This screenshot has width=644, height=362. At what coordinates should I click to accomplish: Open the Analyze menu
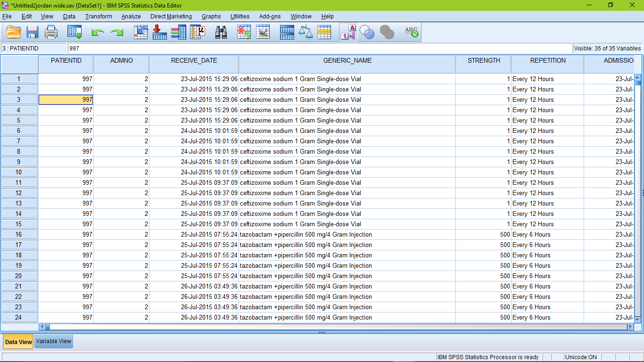[x=131, y=16]
